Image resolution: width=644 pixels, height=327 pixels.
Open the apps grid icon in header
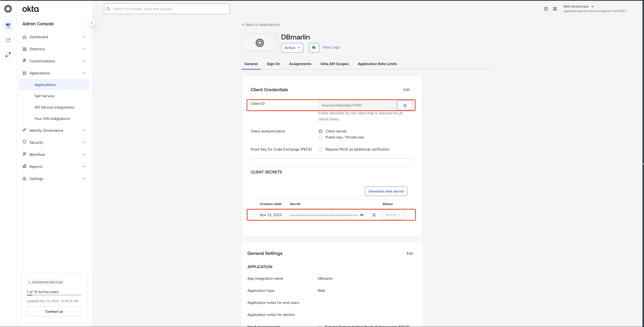point(555,9)
